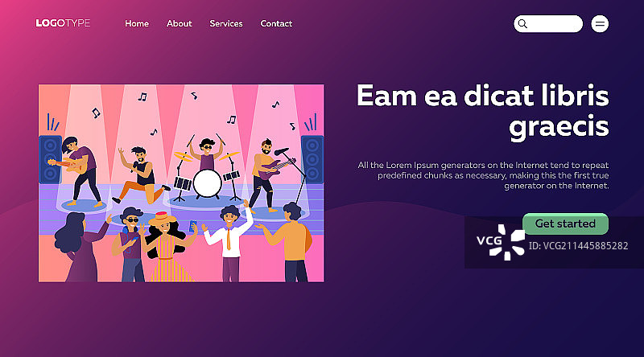Viewport: 644px width, 357px height.
Task: Click the drum kit in the illustration
Action: point(206,176)
